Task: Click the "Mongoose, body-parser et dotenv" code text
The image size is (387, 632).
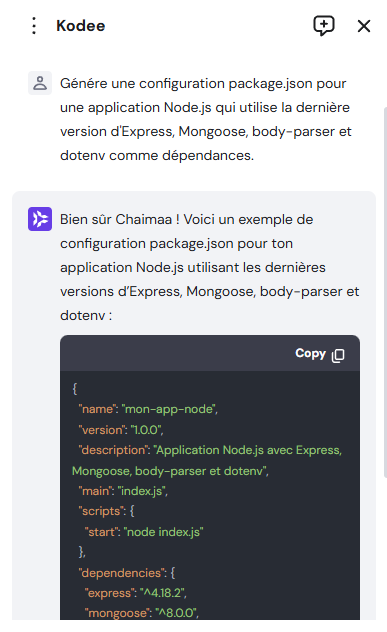Action: [170, 471]
